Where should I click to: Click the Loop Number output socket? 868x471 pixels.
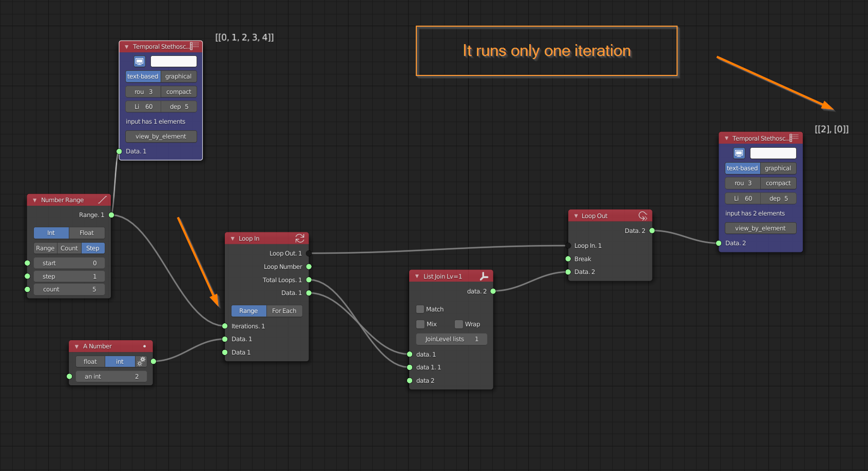309,267
